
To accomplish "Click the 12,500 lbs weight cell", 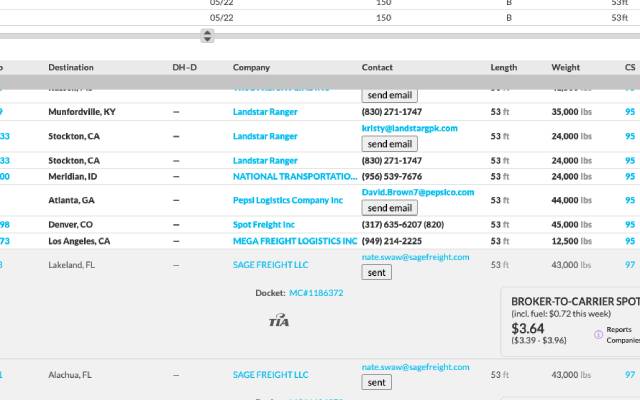I will (x=571, y=241).
